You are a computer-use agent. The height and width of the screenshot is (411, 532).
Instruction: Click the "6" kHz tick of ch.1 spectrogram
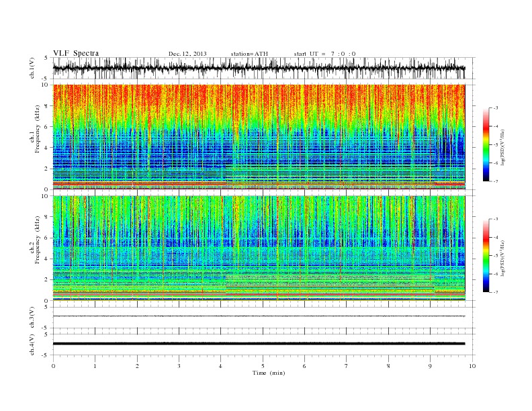[x=46, y=127]
